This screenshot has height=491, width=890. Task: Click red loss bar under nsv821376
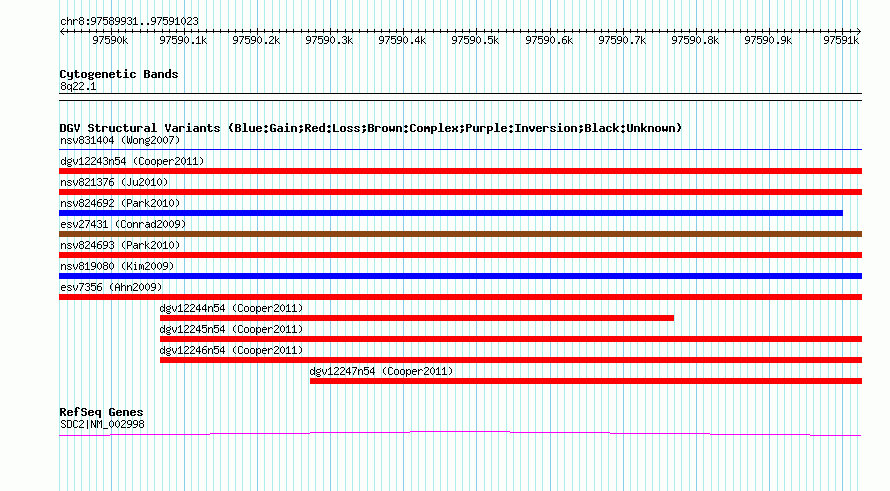[460, 192]
